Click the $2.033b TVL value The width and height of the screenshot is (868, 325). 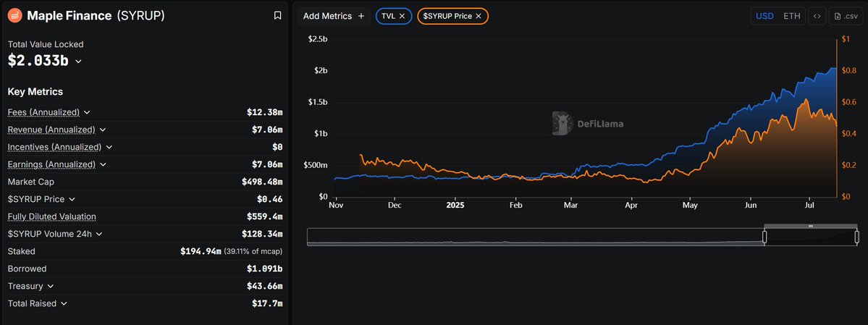(38, 61)
